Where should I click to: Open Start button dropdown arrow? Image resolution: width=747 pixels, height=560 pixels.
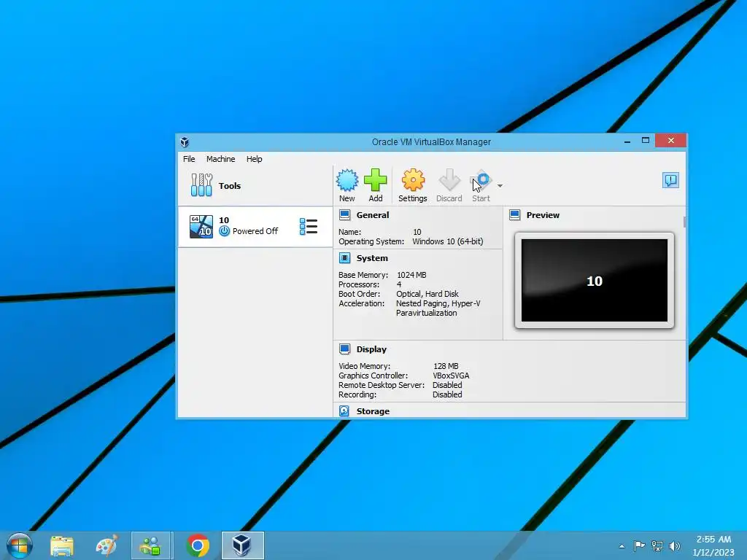point(500,186)
